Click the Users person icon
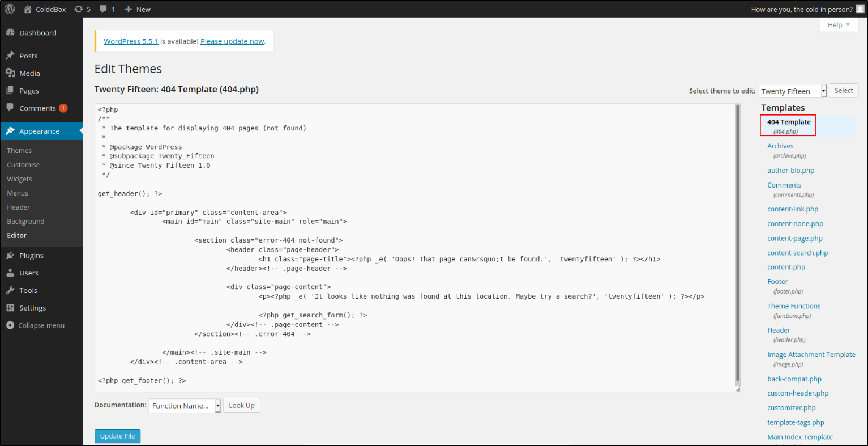Viewport: 868px width, 446px height. pyautogui.click(x=10, y=273)
